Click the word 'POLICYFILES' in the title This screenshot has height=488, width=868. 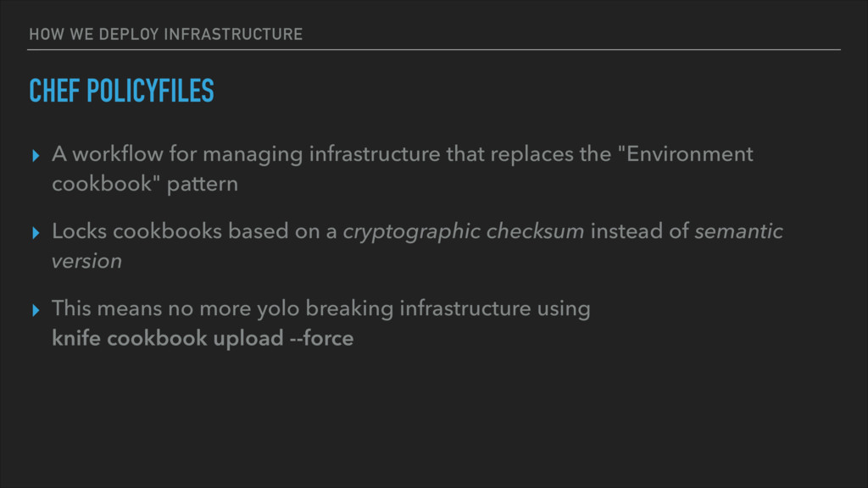[x=150, y=91]
